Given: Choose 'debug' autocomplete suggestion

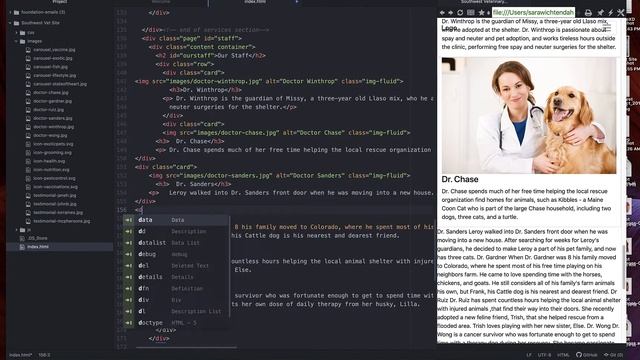Looking at the screenshot, I should pos(176,254).
